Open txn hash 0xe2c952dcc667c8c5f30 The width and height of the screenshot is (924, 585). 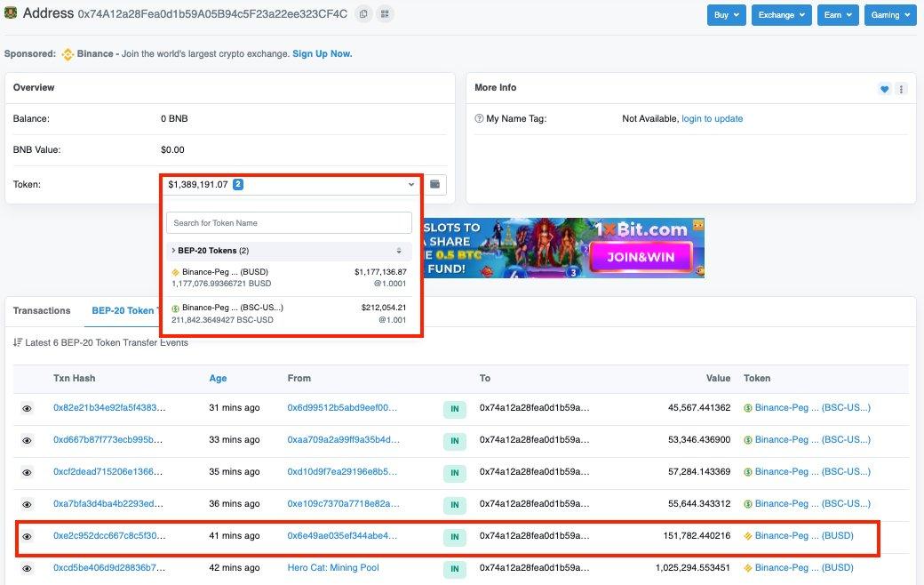[x=109, y=535]
